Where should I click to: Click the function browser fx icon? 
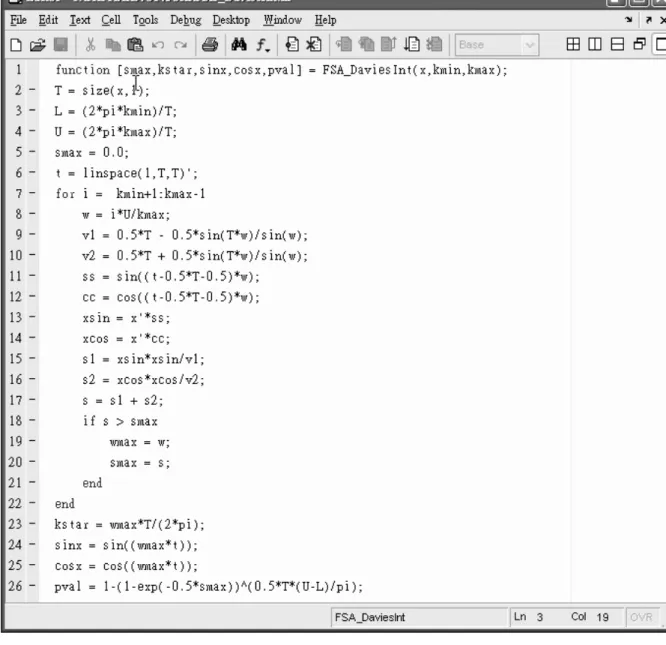pyautogui.click(x=261, y=45)
